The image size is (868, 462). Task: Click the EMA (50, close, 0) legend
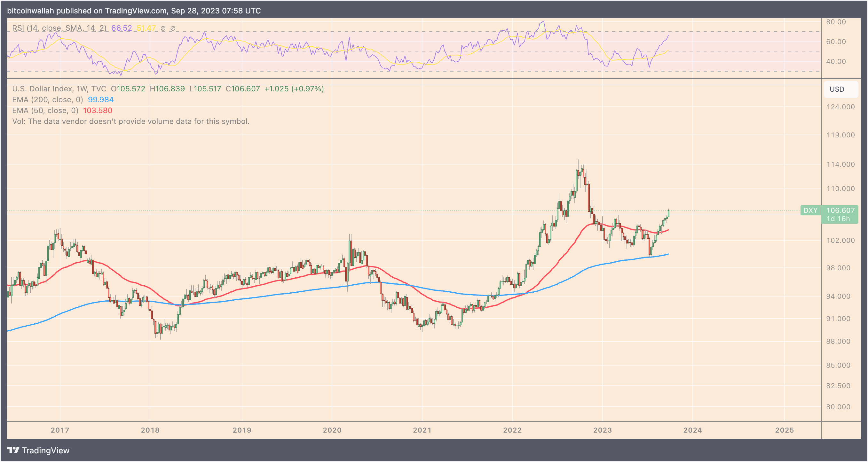point(45,111)
